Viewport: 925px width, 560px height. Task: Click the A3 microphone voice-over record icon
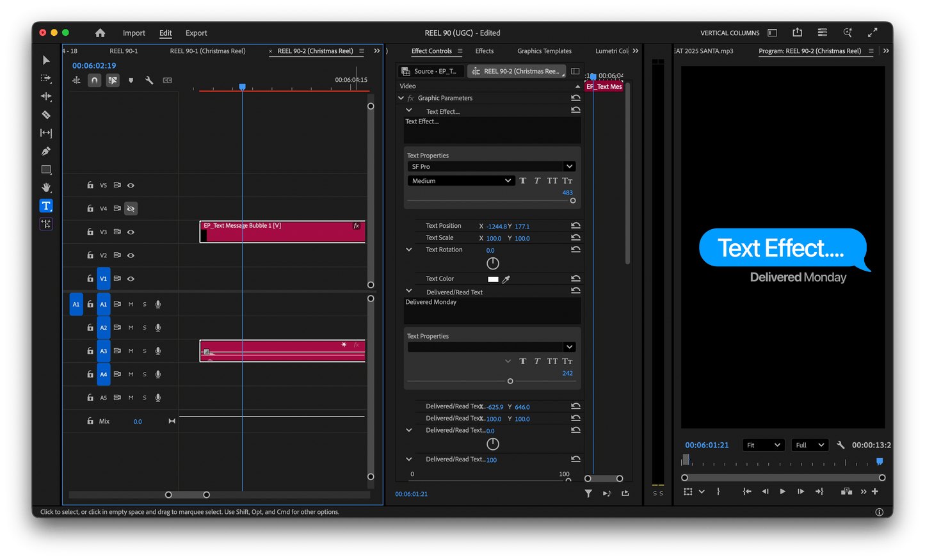tap(157, 351)
